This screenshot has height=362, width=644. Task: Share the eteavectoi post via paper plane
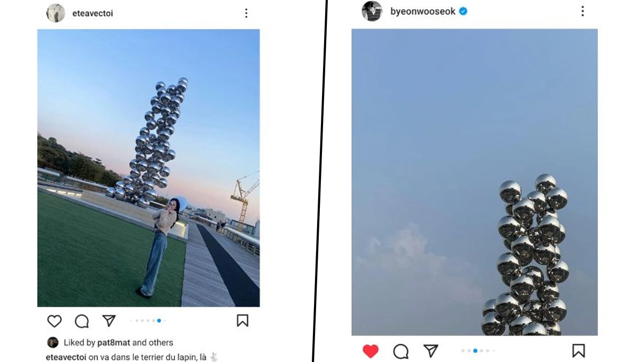pos(109,321)
